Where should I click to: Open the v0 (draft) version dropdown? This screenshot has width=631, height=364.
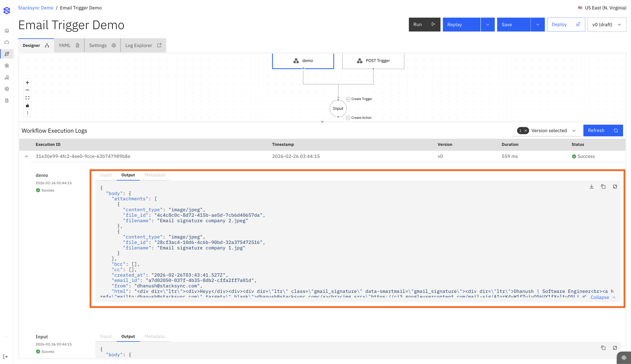click(x=607, y=24)
